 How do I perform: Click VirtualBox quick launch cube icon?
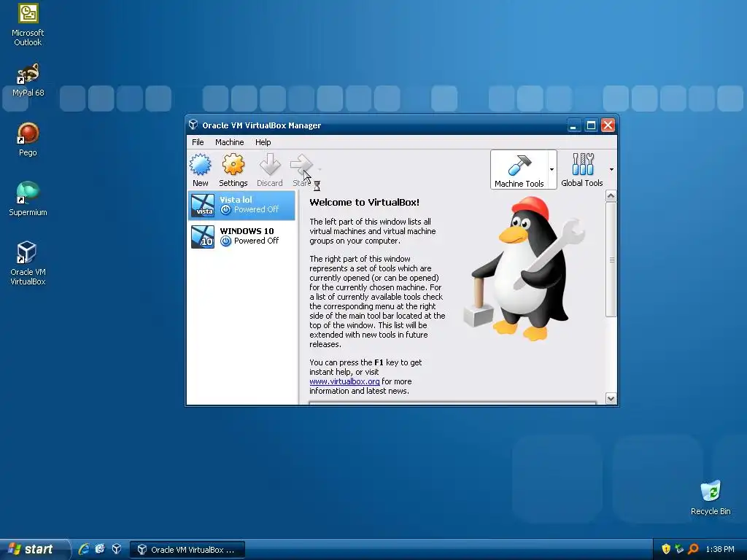(x=116, y=549)
